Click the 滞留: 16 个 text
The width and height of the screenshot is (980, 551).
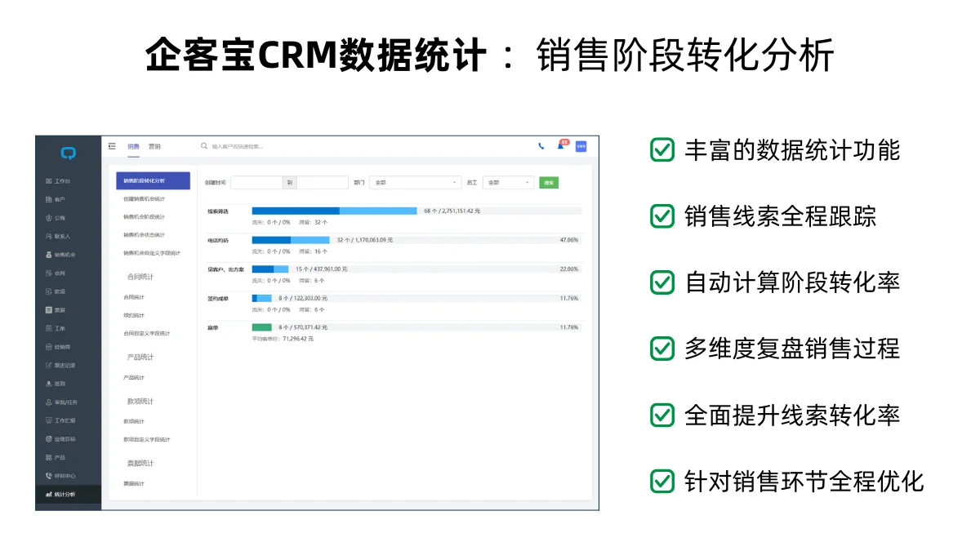point(314,251)
